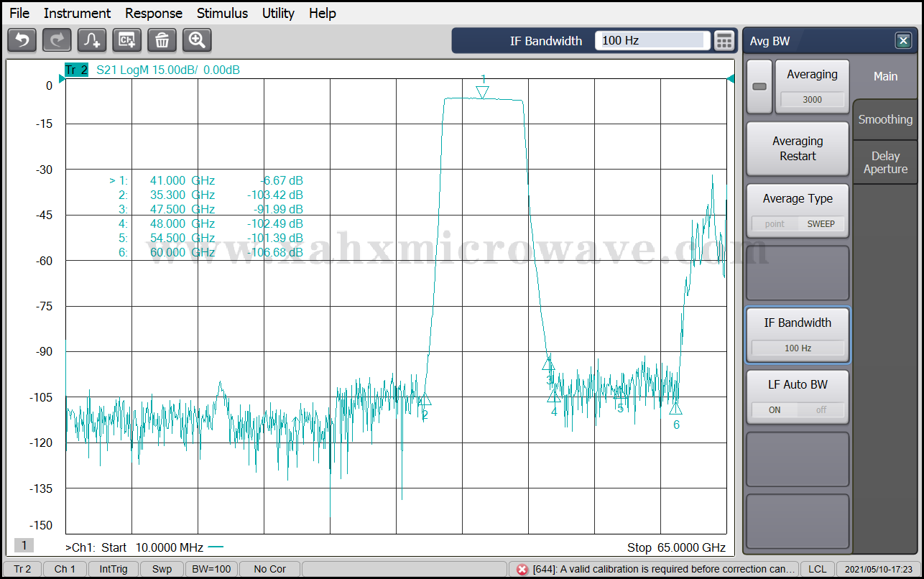
Task: Click Averaging Restart button
Action: point(798,149)
